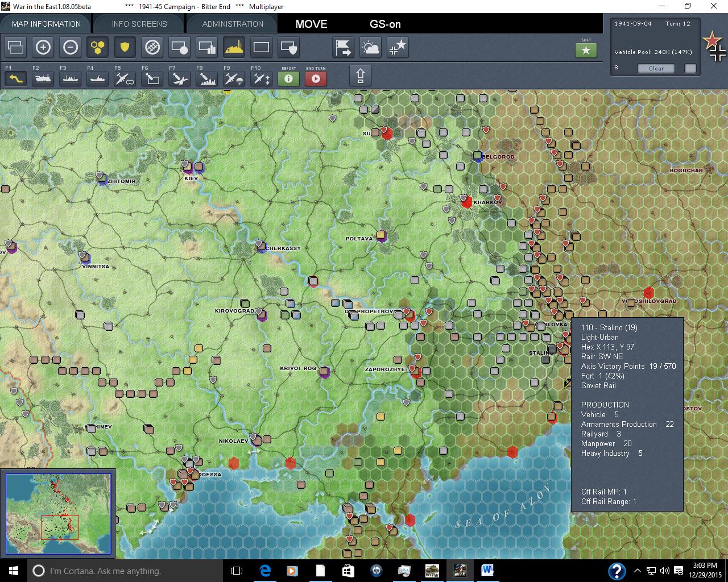Toggle the empty rectangle unit display icon
Viewport: 728px width, 582px height.
(x=262, y=47)
